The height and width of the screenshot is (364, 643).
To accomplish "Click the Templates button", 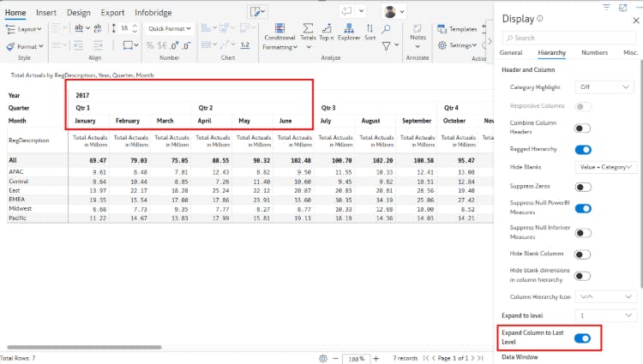I will (458, 28).
